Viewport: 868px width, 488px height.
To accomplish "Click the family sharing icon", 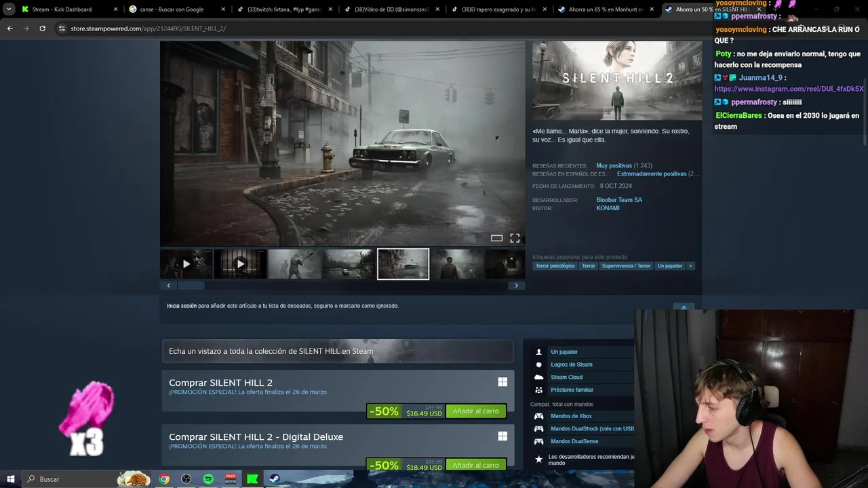I will point(539,390).
